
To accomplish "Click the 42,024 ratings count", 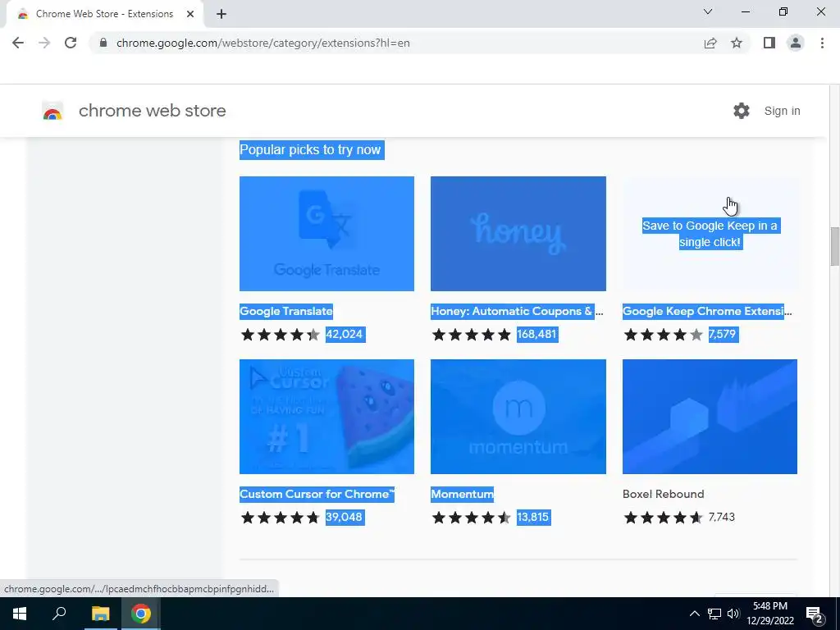I will pos(345,335).
